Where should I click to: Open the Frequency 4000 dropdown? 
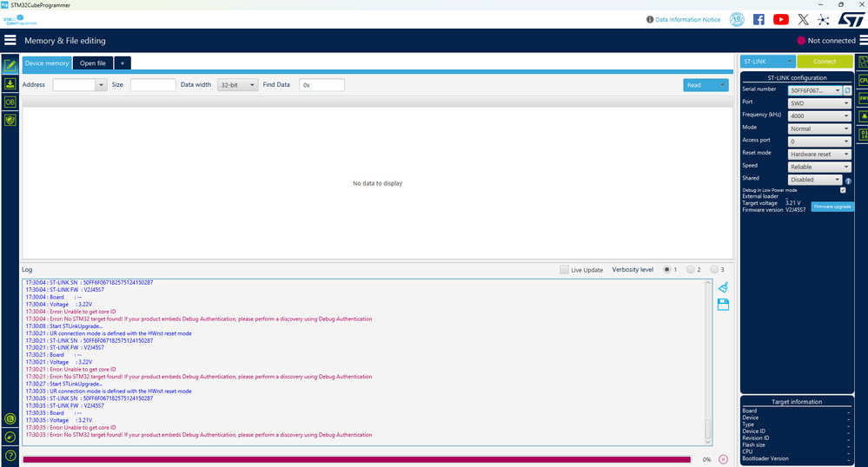(x=818, y=115)
